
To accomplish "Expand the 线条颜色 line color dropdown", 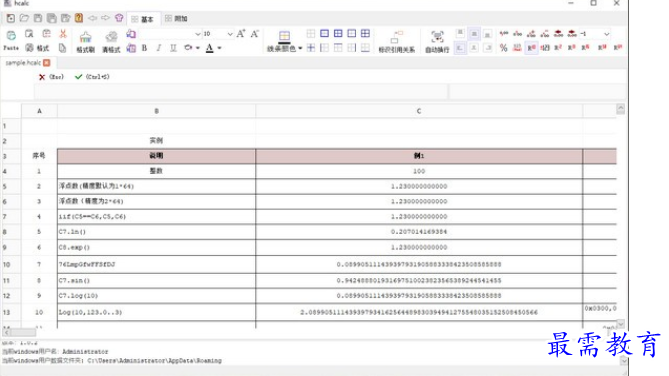I will pyautogui.click(x=300, y=48).
